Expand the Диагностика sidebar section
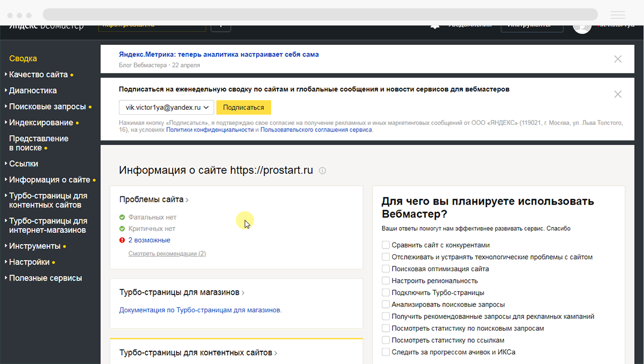This screenshot has height=364, width=644. pos(33,90)
